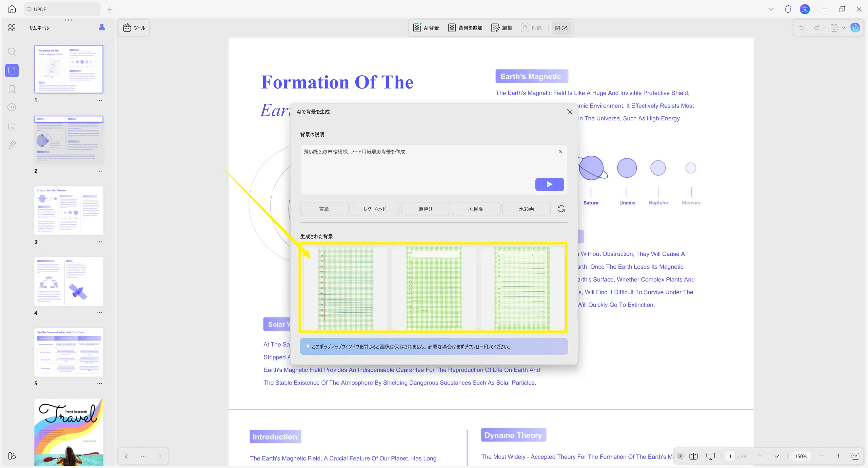
Task: Toggle the thumbnail panel pin
Action: 102,28
